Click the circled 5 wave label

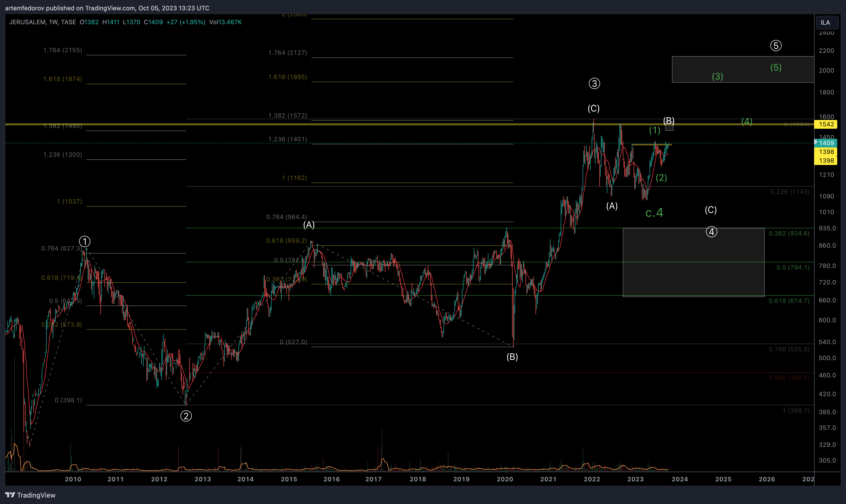click(776, 46)
